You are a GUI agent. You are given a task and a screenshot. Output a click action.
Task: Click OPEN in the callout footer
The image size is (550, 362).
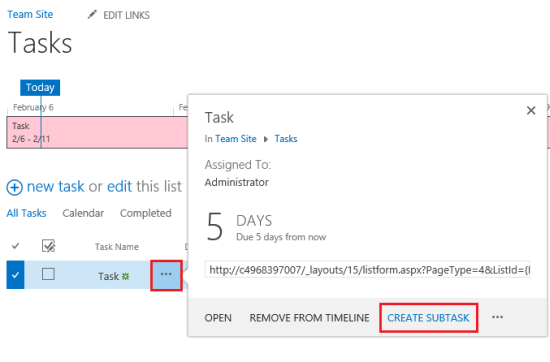tap(218, 318)
